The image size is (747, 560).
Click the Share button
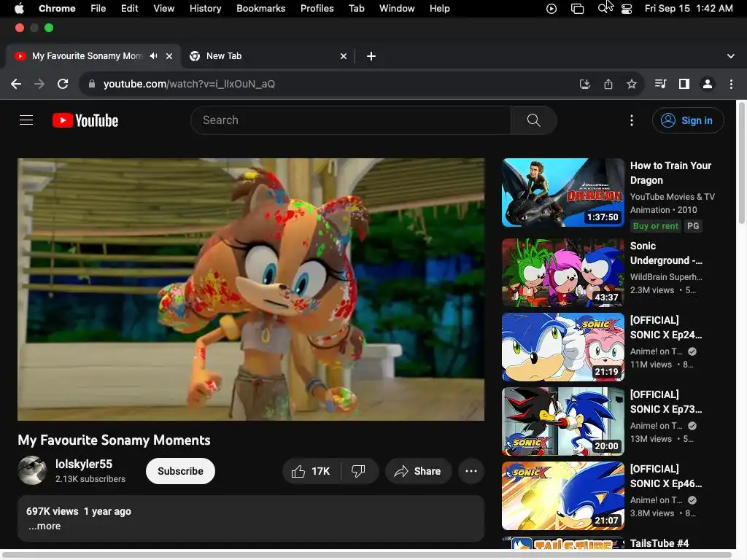click(418, 472)
